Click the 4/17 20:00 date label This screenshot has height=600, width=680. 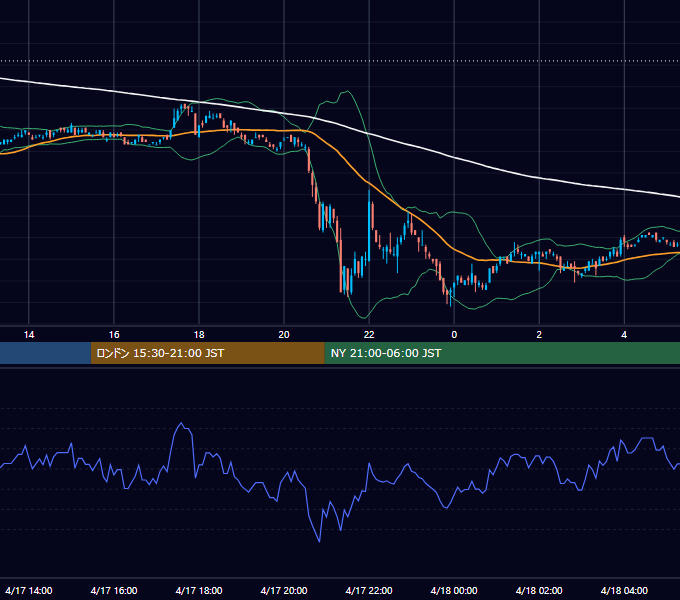pyautogui.click(x=284, y=590)
